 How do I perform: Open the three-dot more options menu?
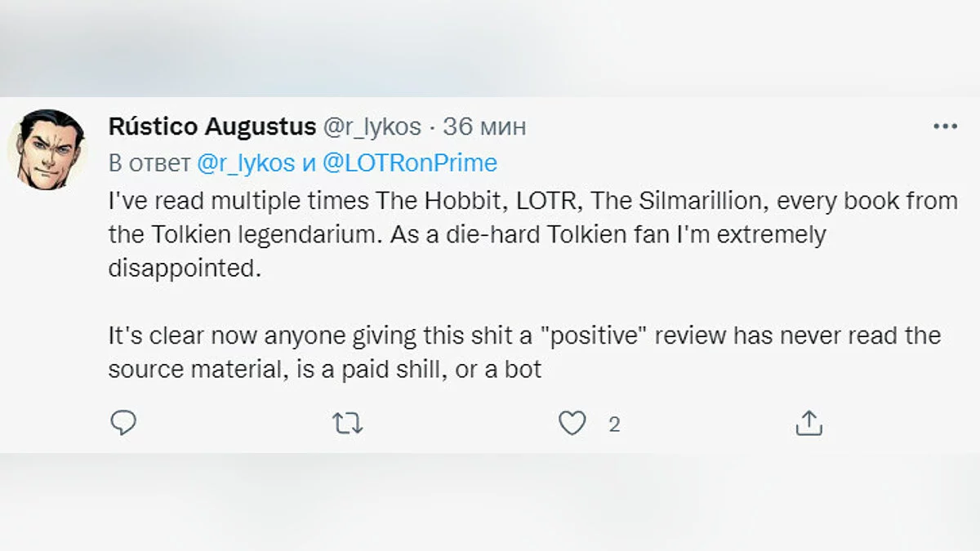pos(945,127)
